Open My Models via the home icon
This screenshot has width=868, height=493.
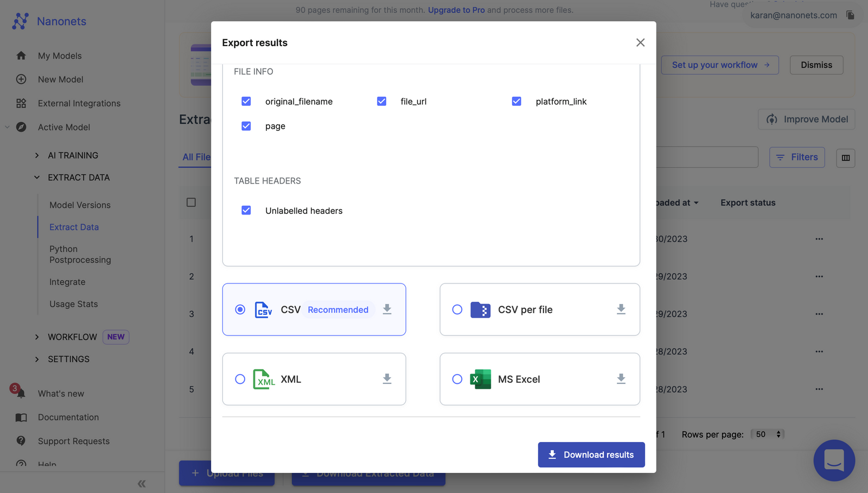[x=21, y=55]
